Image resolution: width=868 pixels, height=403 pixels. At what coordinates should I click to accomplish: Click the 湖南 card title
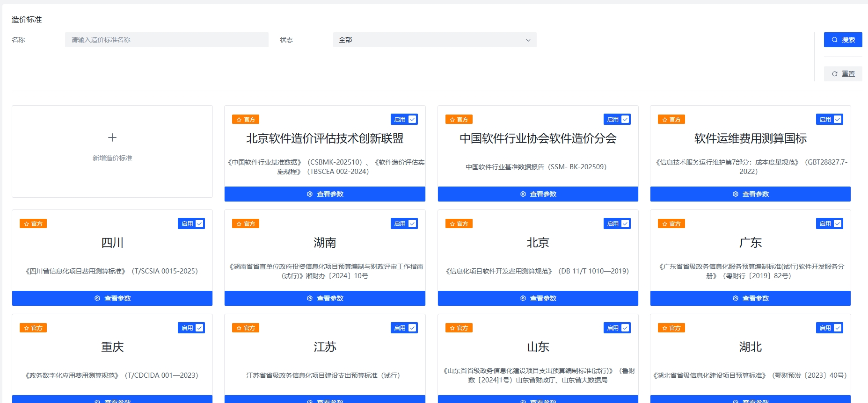325,243
